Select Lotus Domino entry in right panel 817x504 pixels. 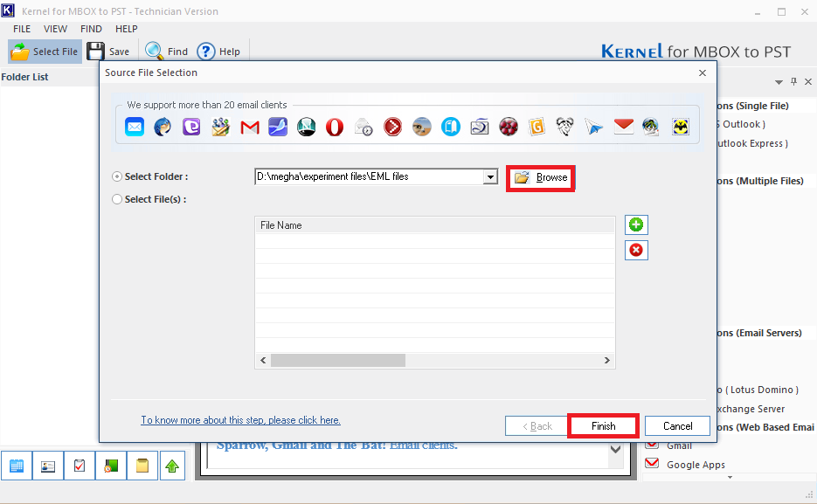point(757,390)
